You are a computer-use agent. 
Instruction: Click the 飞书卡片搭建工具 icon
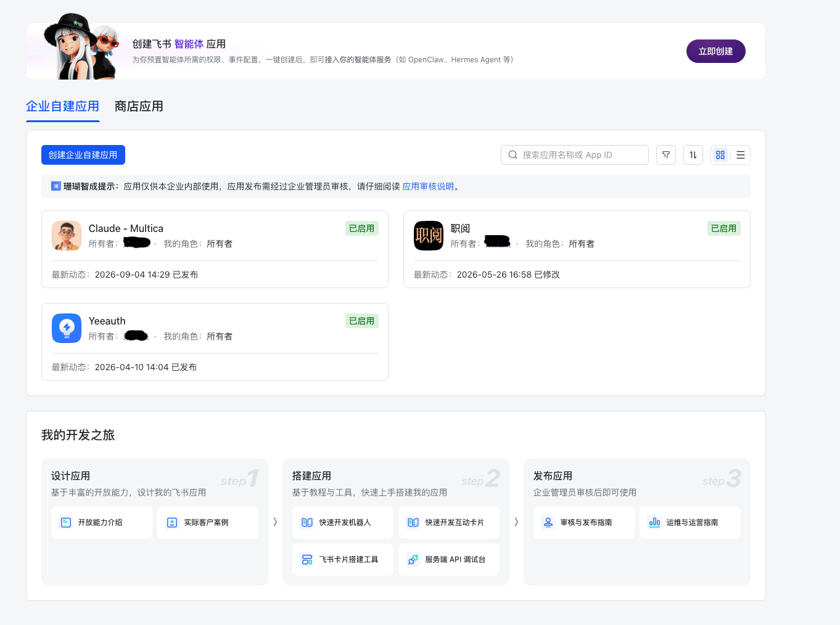coord(307,560)
